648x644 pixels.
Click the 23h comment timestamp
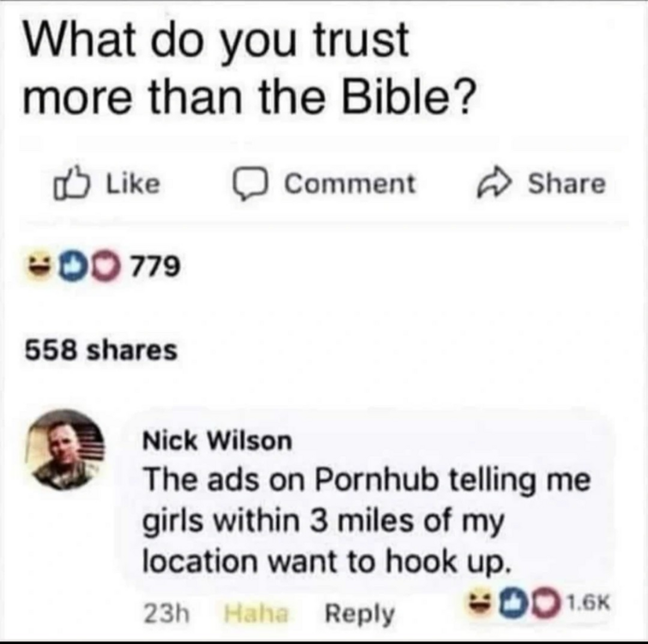coord(167,613)
